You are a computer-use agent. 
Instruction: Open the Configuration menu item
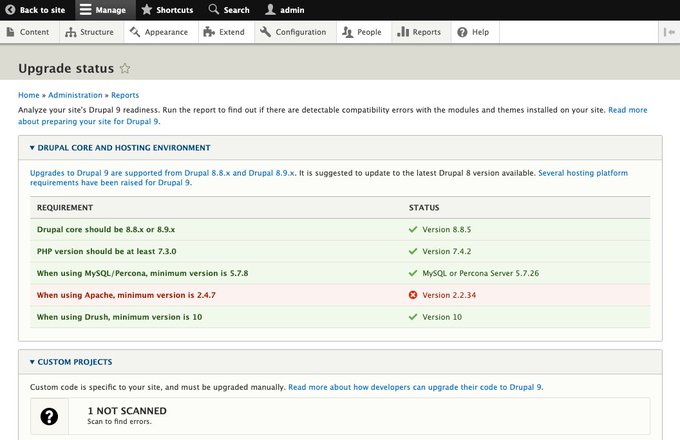(295, 32)
